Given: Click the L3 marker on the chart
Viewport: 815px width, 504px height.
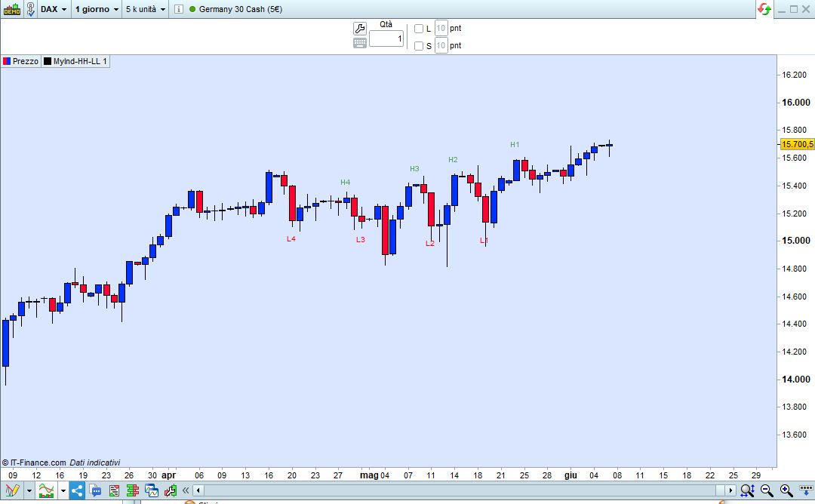Looking at the screenshot, I should (x=361, y=239).
